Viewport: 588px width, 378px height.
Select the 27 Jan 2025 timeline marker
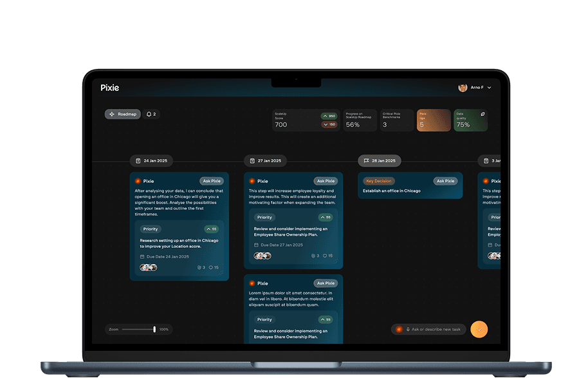tap(265, 160)
